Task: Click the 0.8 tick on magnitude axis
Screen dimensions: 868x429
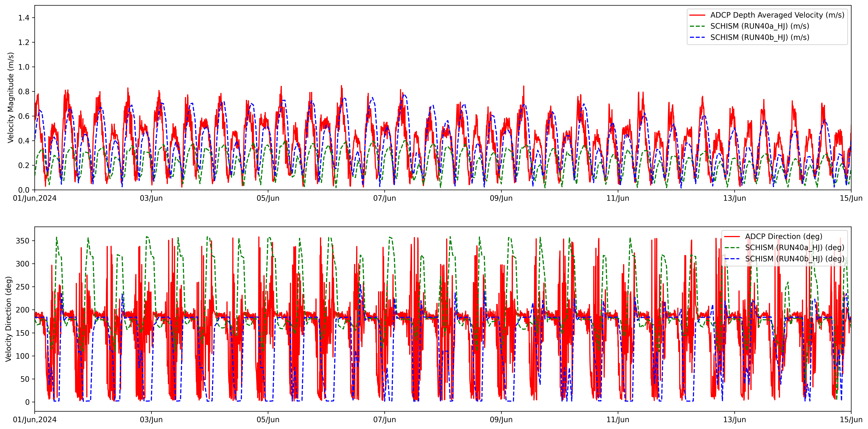Action: pos(24,91)
